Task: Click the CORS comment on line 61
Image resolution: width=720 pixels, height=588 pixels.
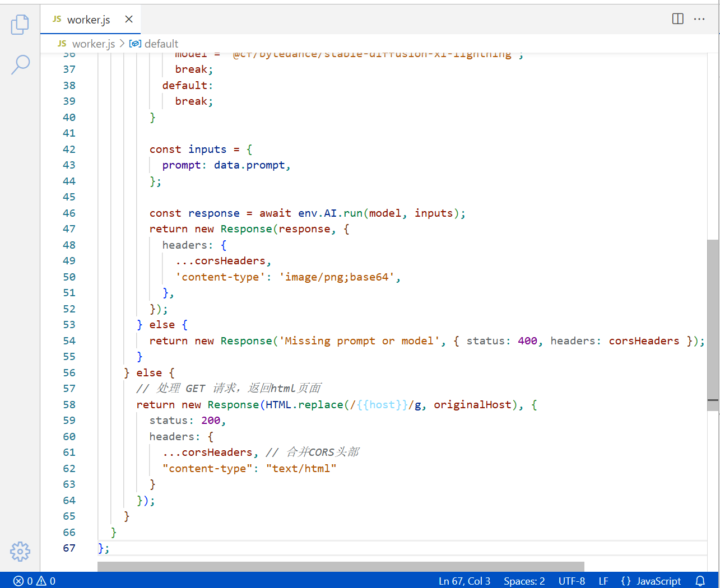Action: click(x=313, y=452)
